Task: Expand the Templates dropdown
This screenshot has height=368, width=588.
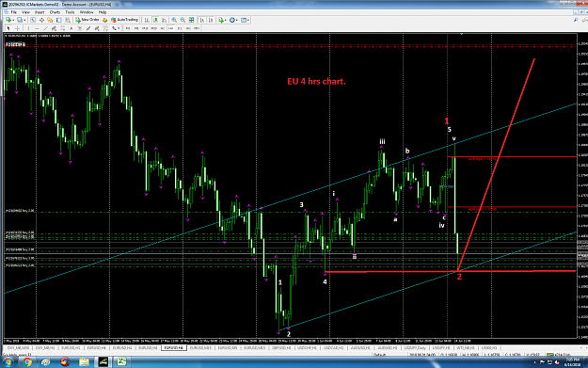Action: coord(248,20)
